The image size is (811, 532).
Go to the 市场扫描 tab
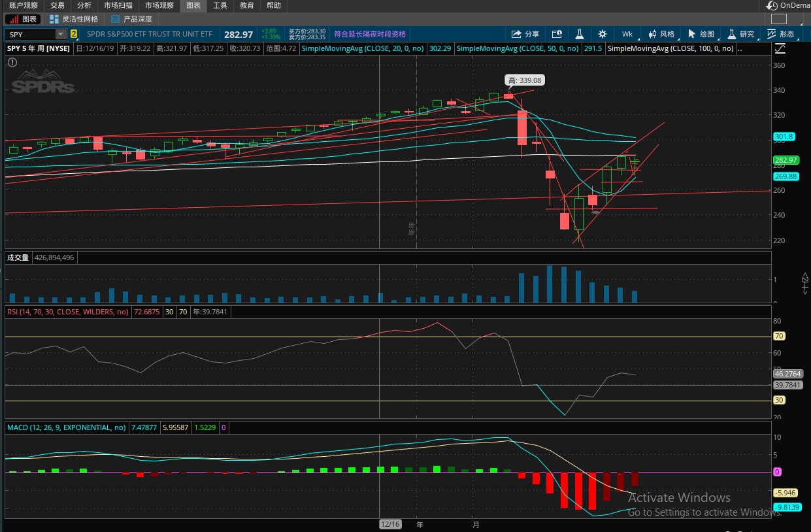(x=118, y=5)
